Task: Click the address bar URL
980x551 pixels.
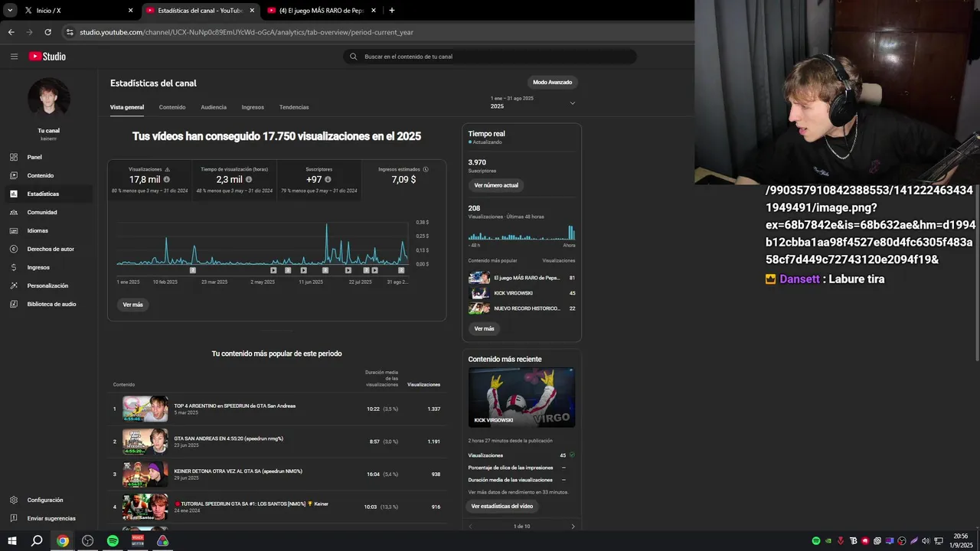Action: (x=247, y=32)
